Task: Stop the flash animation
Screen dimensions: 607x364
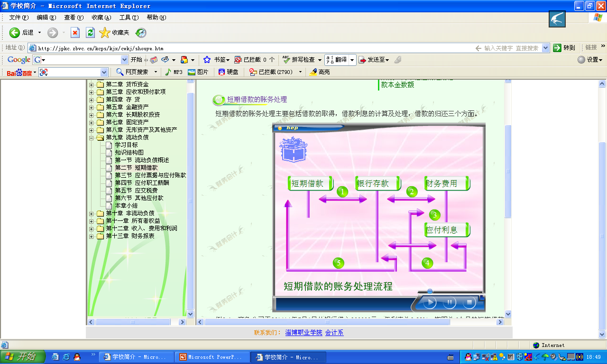Action: tap(469, 302)
